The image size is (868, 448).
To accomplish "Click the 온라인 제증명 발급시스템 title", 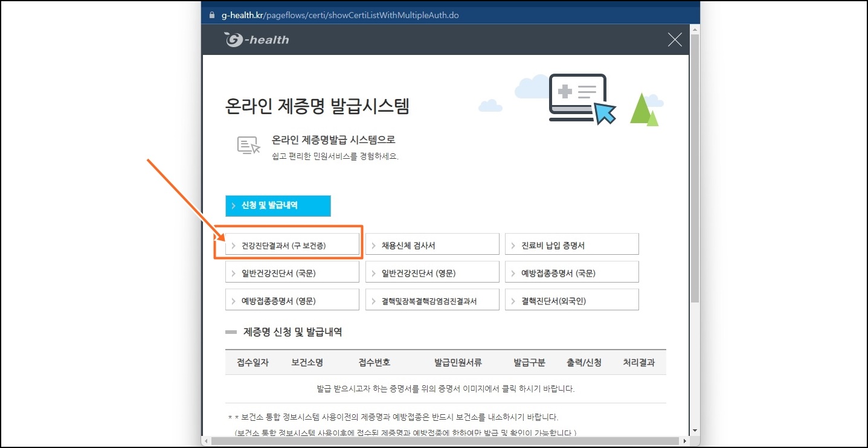I will [317, 107].
